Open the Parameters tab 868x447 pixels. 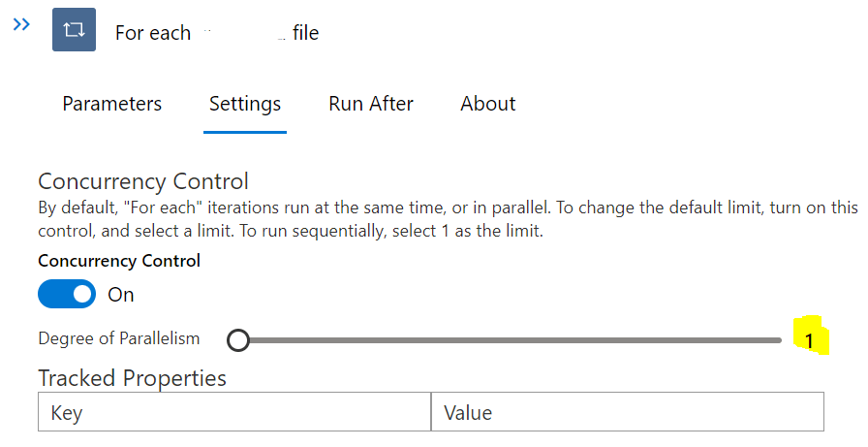click(112, 104)
